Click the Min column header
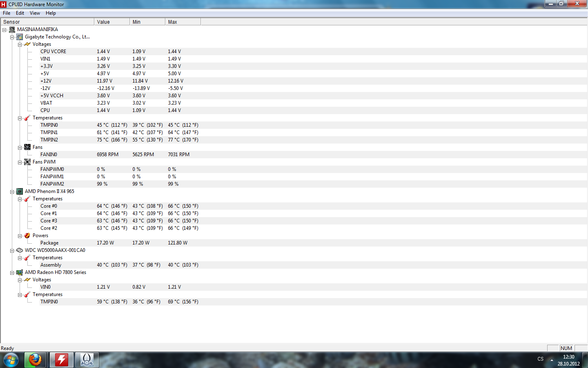Screen dimensions: 588x368 tap(147, 22)
